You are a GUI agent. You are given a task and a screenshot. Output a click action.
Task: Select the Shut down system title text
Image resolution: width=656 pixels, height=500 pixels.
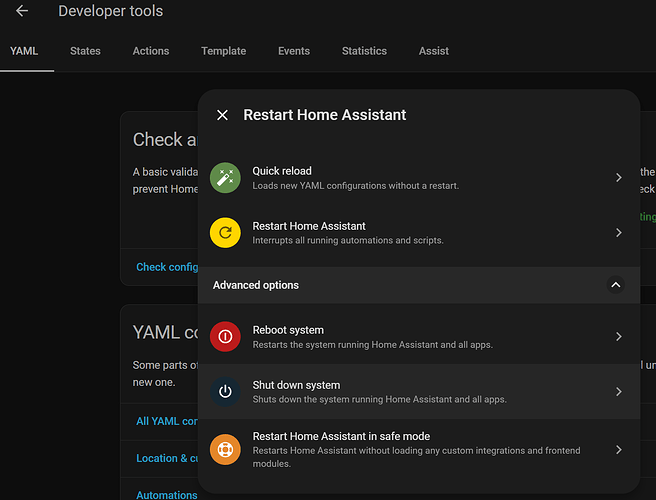tap(296, 385)
